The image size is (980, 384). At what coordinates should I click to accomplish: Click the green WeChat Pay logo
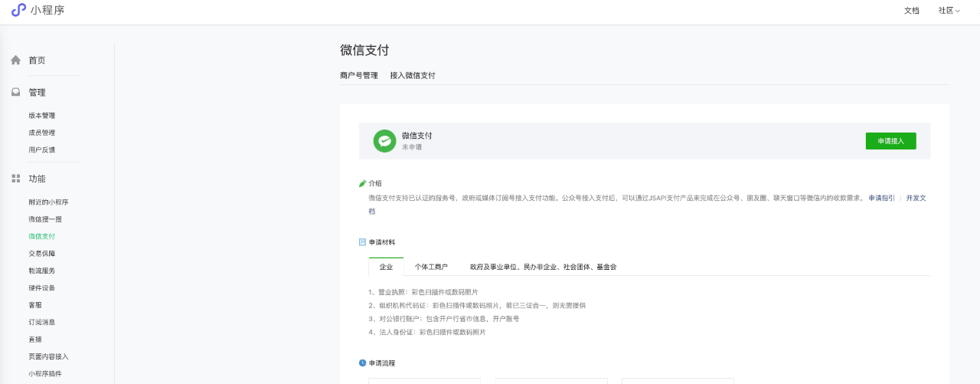pos(384,141)
